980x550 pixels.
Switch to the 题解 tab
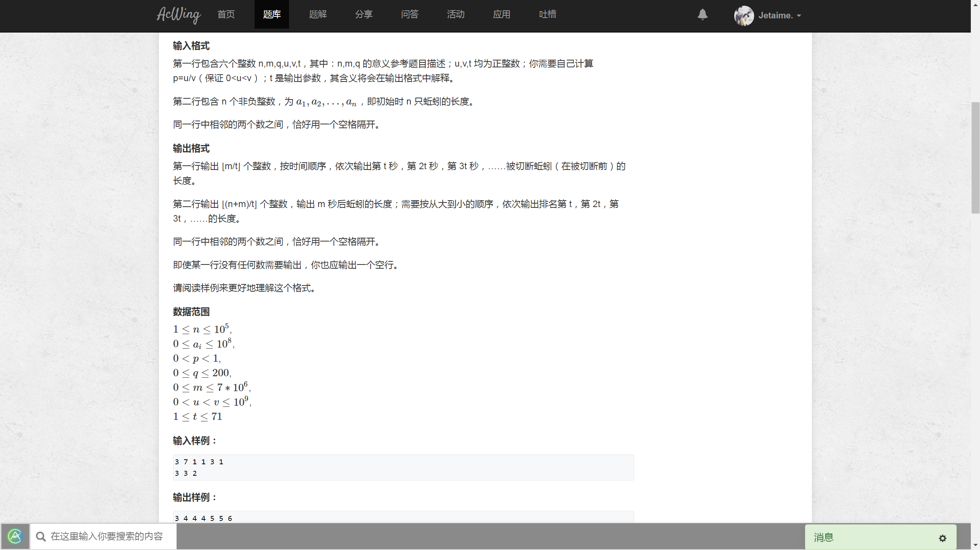coord(317,15)
